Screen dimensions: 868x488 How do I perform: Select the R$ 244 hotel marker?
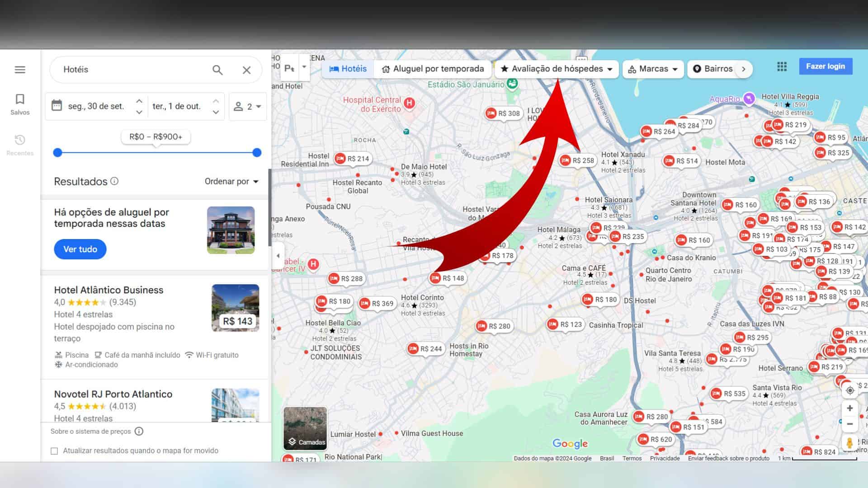pyautogui.click(x=425, y=349)
